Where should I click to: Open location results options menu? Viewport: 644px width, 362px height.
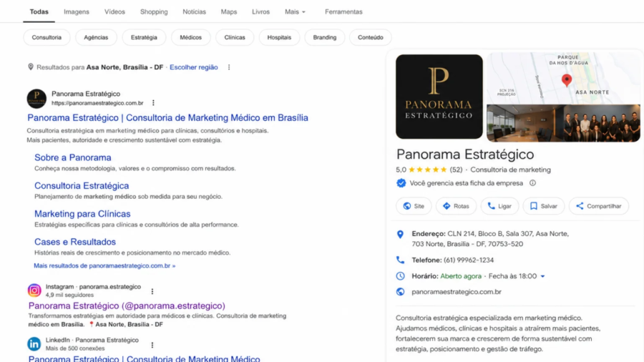point(229,67)
